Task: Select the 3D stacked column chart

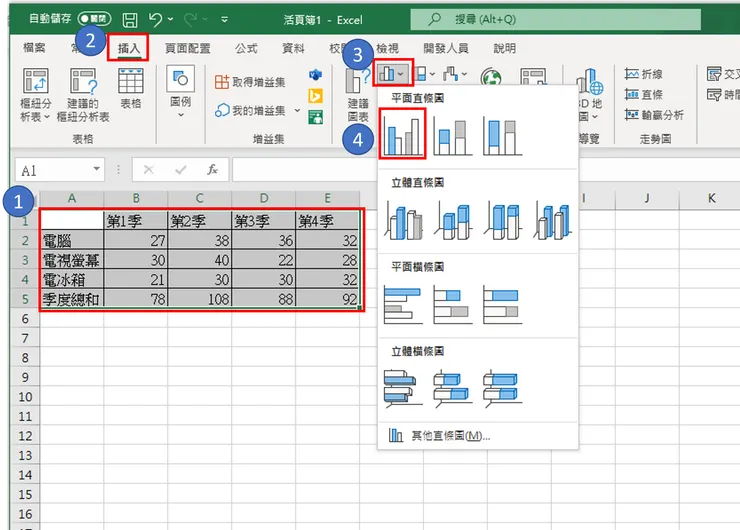Action: pos(453,221)
